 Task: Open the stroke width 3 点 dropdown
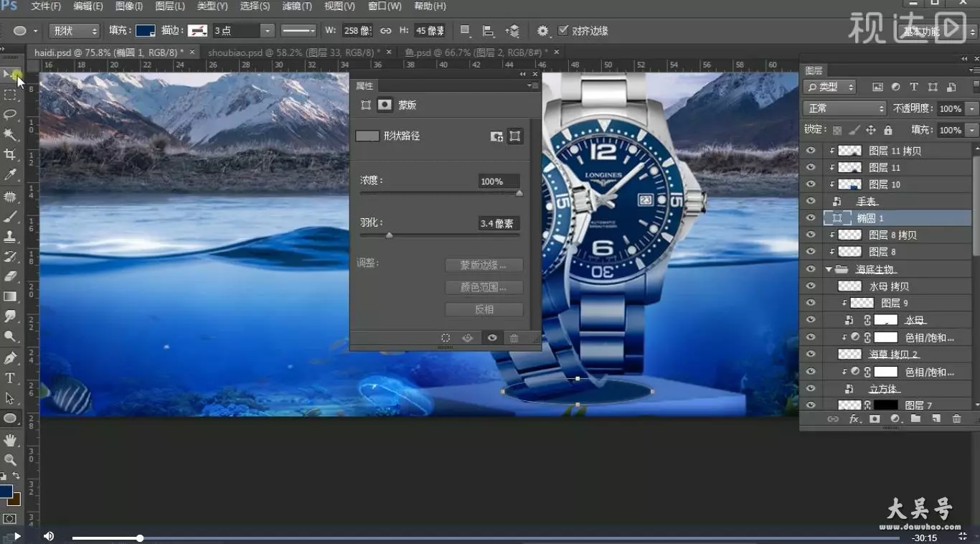267,31
